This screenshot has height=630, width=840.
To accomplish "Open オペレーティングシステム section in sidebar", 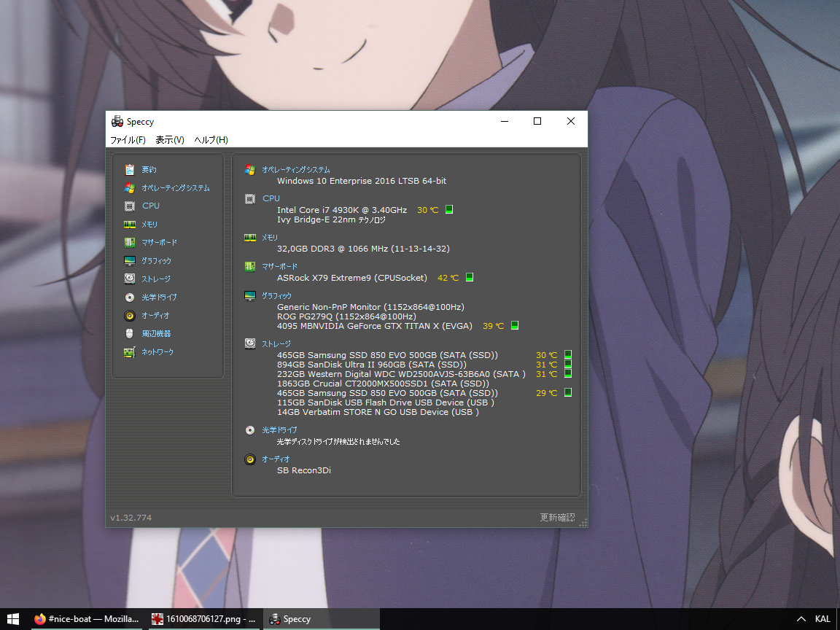I will coord(176,188).
